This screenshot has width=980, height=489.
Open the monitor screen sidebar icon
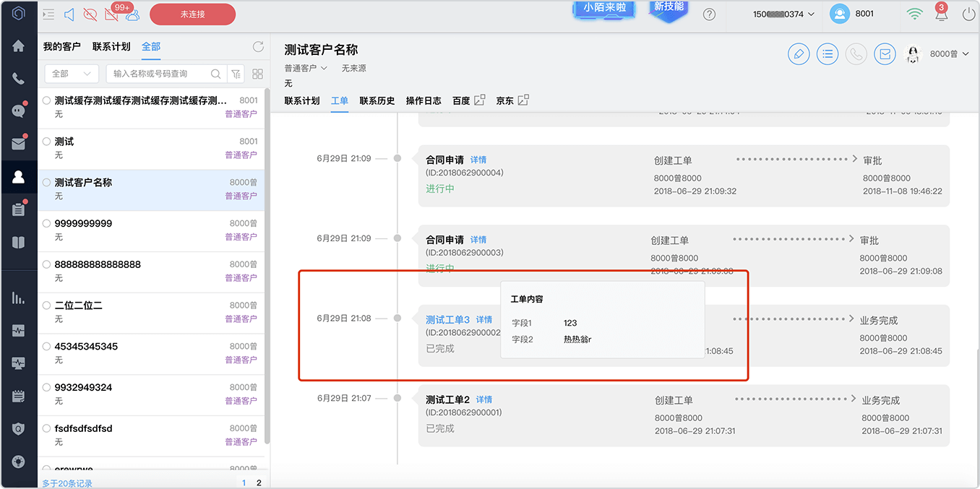18,363
